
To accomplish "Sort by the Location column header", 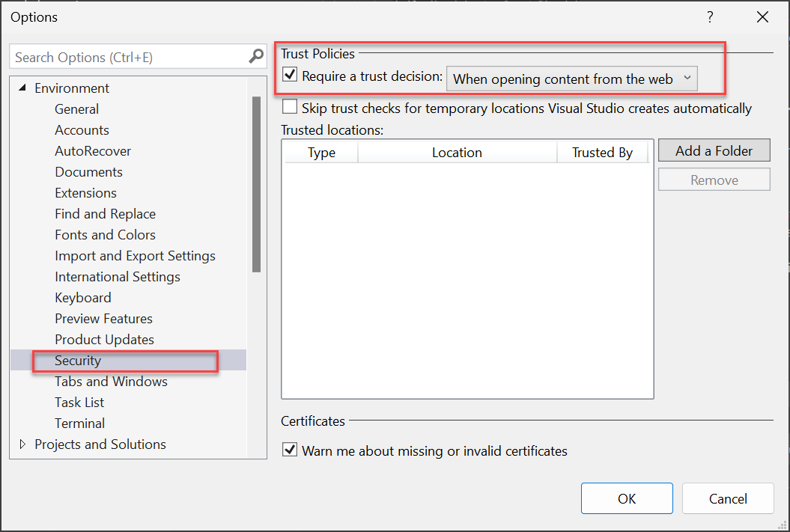I will pos(457,152).
